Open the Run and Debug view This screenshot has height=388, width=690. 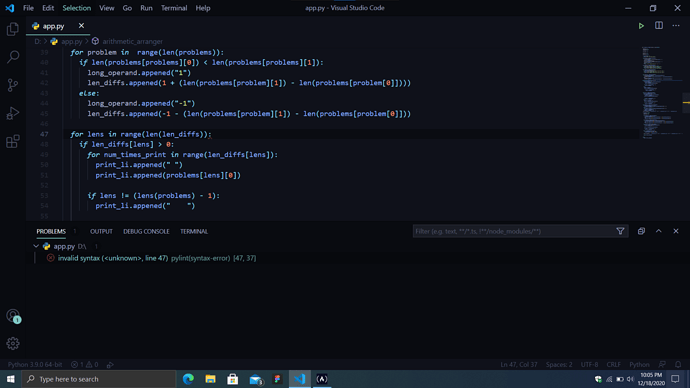click(13, 113)
